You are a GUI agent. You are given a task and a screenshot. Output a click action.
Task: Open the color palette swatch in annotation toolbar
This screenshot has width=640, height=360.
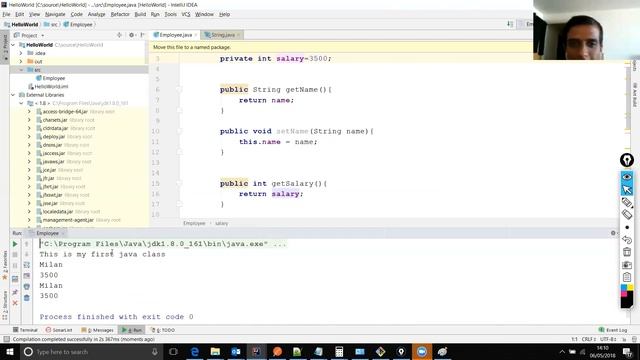click(627, 296)
